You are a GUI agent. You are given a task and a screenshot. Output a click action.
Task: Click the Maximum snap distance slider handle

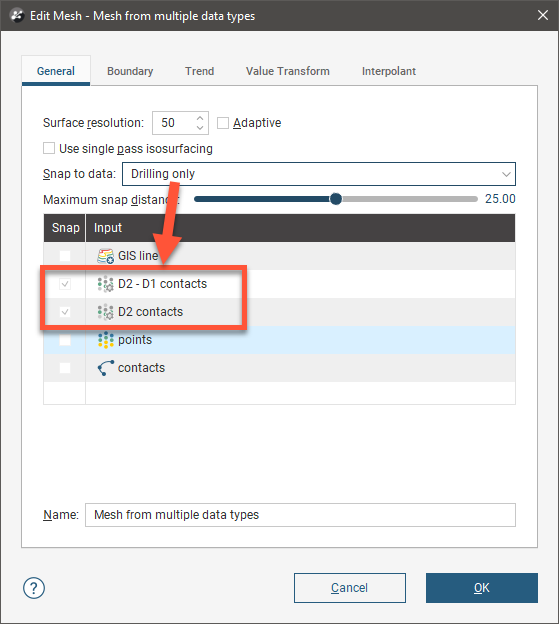pyautogui.click(x=336, y=199)
